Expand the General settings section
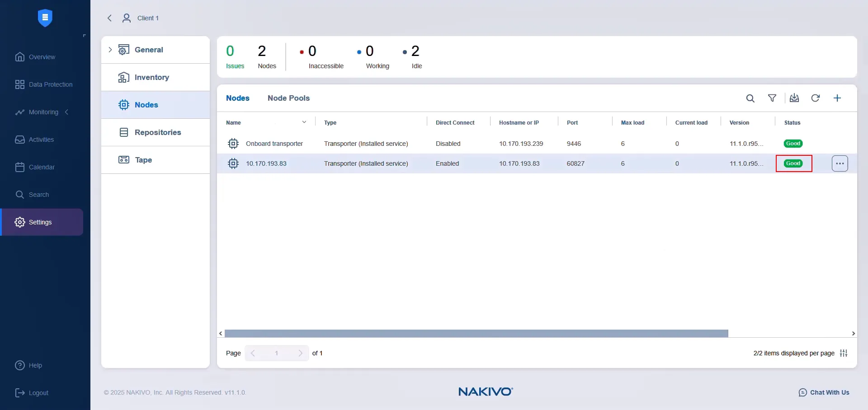 [x=110, y=50]
